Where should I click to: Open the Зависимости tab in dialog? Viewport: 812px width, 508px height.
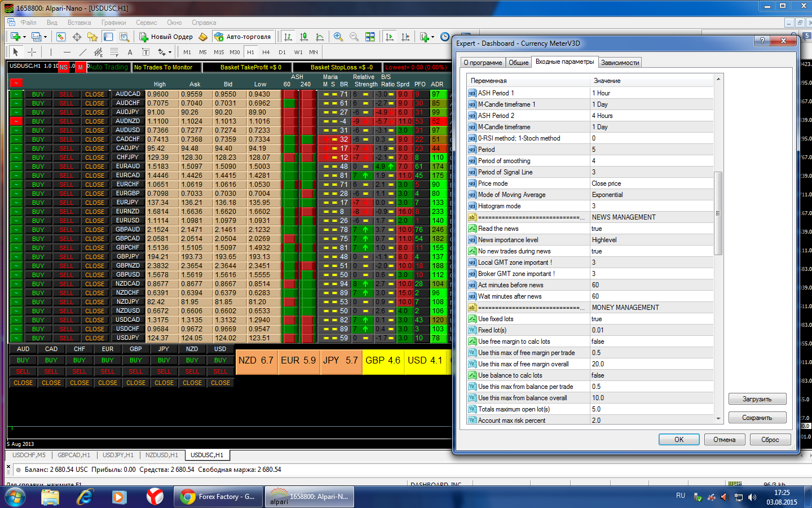tap(620, 63)
